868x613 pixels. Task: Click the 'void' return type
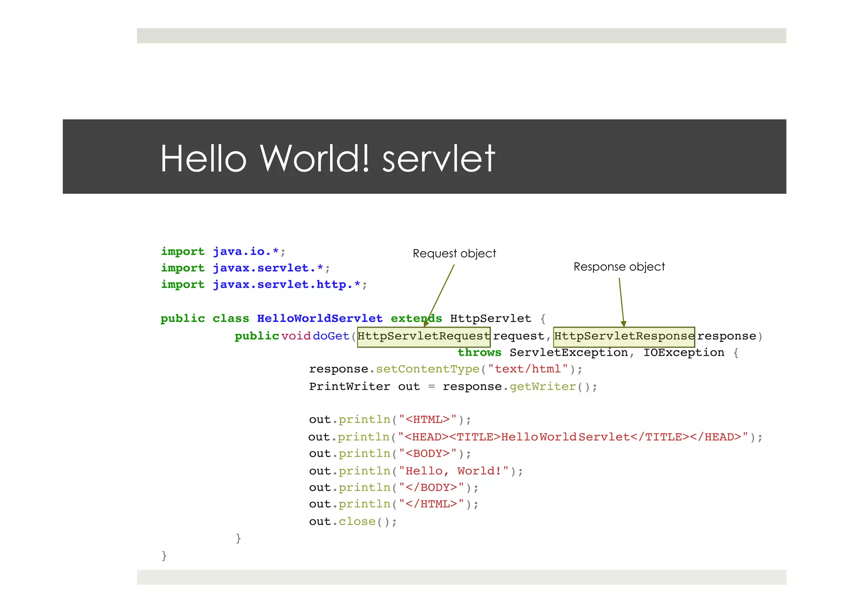(x=296, y=336)
